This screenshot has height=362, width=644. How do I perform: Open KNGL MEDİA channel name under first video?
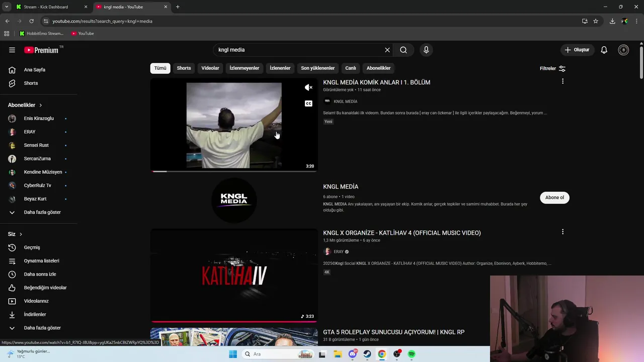click(x=345, y=102)
